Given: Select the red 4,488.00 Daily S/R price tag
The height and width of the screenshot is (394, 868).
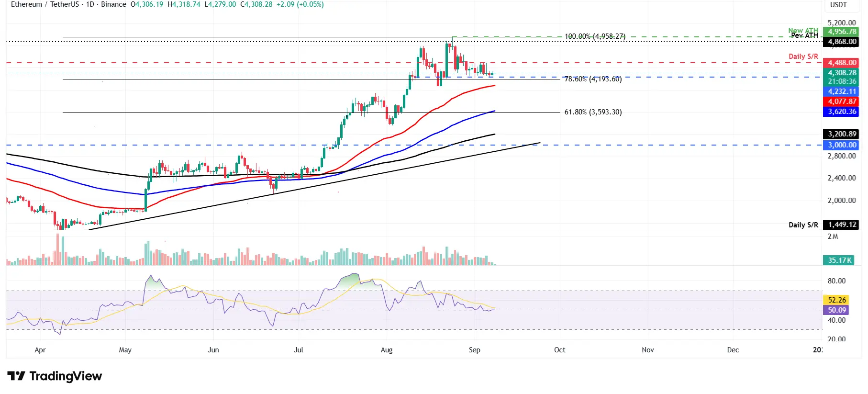Looking at the screenshot, I should click(x=842, y=63).
